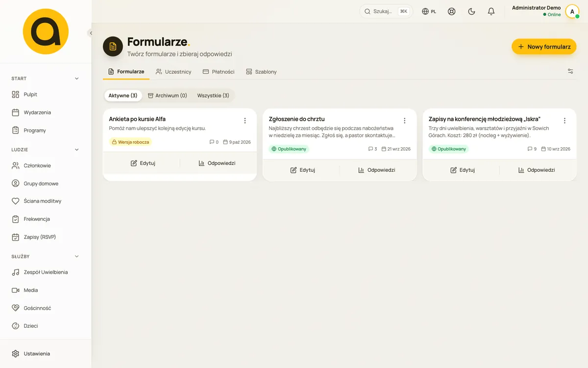Click Opublikowany badge on Zgłoszenie do chrztu
The width and height of the screenshot is (588, 368).
pyautogui.click(x=289, y=149)
